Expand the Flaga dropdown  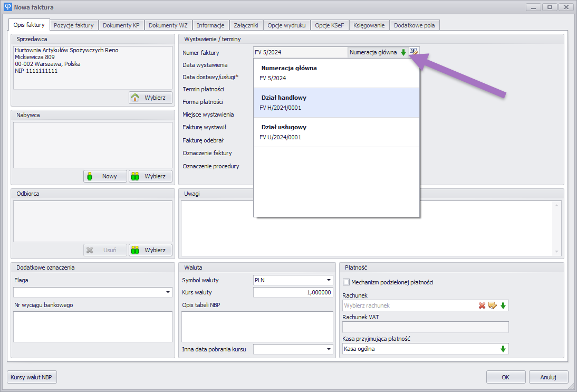tap(168, 292)
